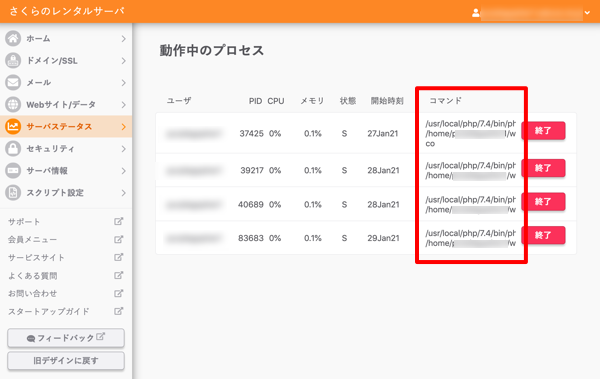Viewport: 600px width, 379px height.
Task: Click PID value 40689
Action: (x=251, y=204)
